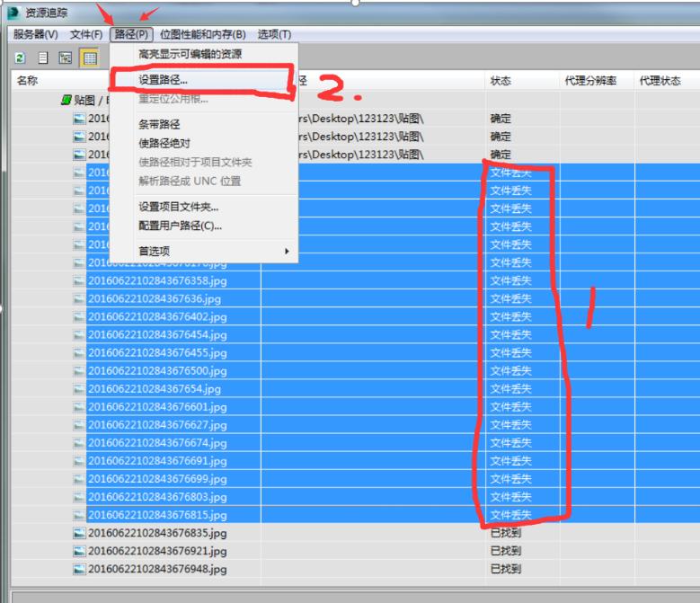Click 已找到 status of 20160622102843676921.jpg
This screenshot has height=603, width=700.
[506, 551]
